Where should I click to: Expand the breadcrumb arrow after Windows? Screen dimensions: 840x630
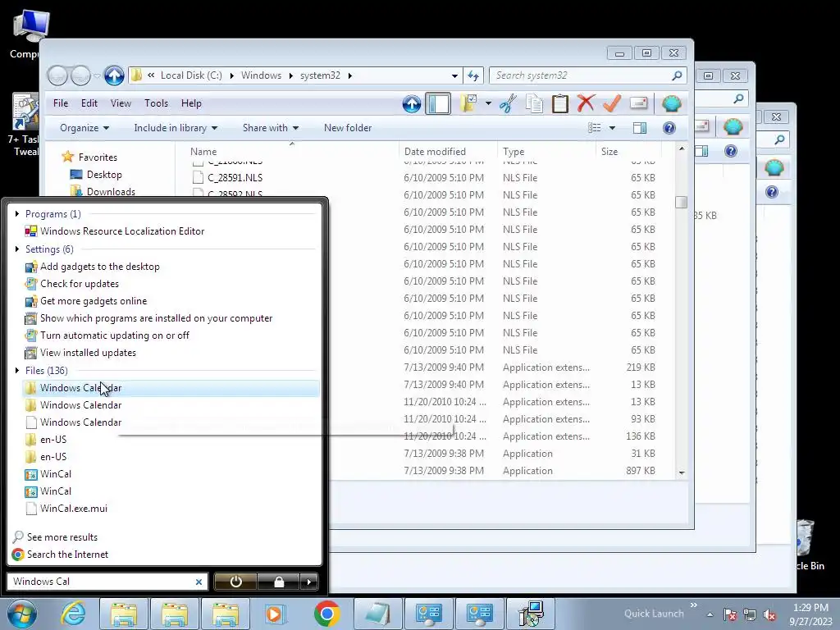point(291,75)
